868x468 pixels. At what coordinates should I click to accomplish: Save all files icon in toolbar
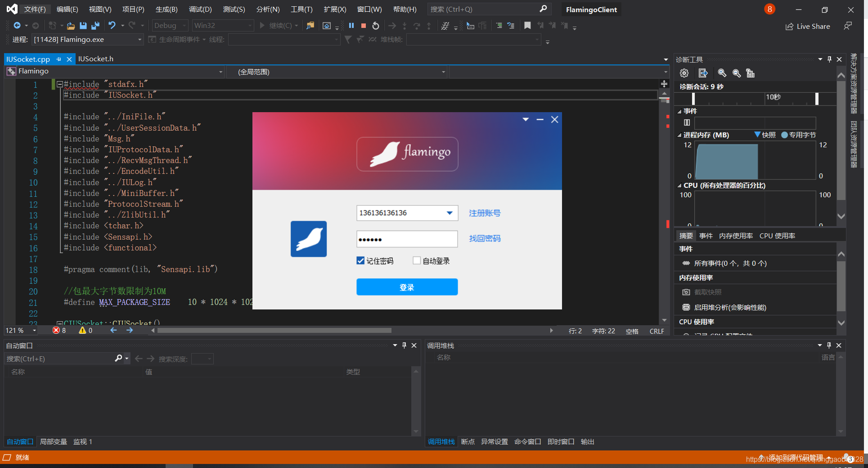95,26
